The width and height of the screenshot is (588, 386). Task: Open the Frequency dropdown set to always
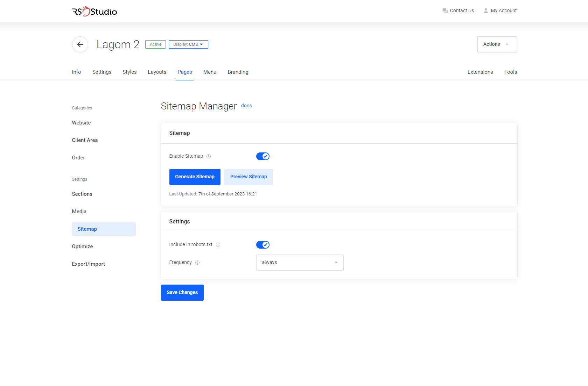coord(300,263)
